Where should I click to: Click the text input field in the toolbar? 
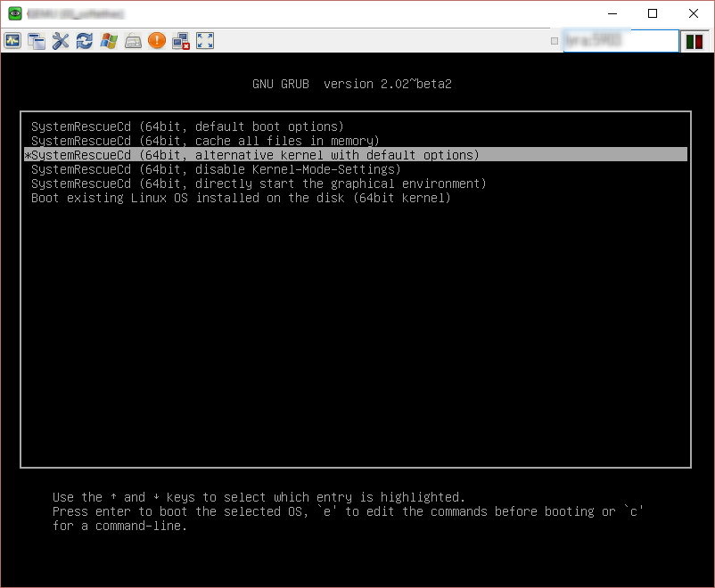(x=620, y=41)
